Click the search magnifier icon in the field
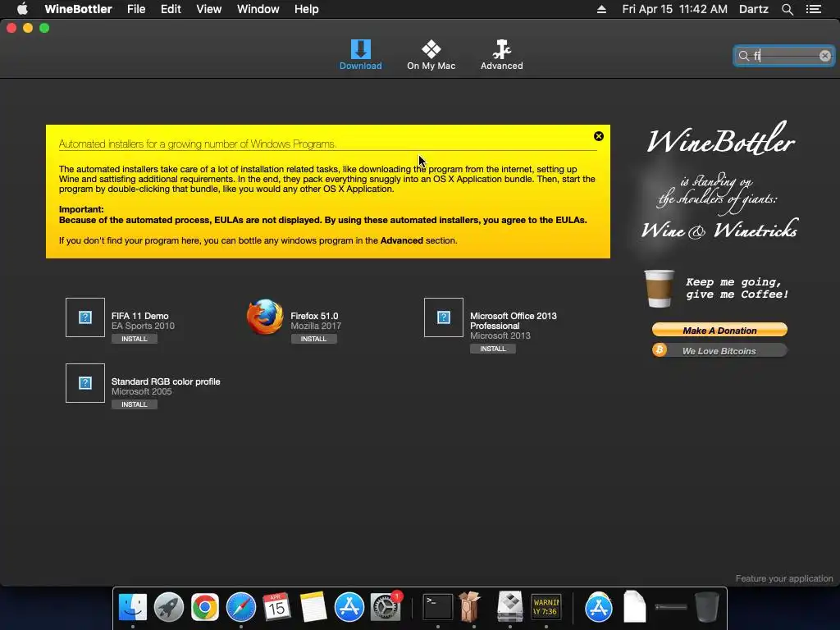Screen dimensions: 840x630 (x=743, y=56)
